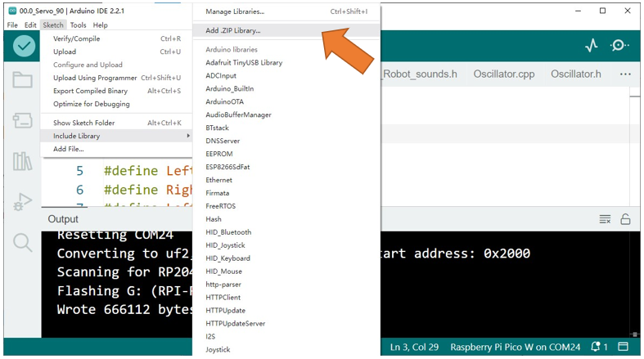Switch to the Oscillator.cpp tab

click(x=504, y=74)
